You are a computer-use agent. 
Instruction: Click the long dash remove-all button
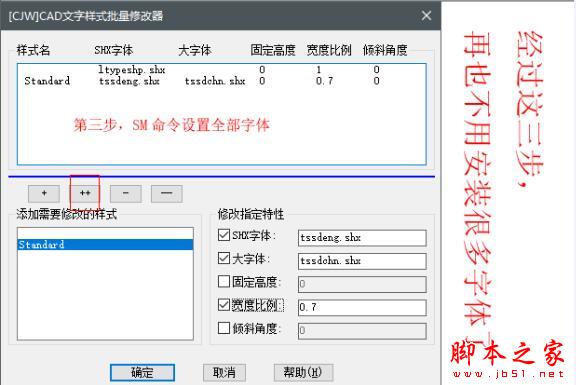point(167,194)
